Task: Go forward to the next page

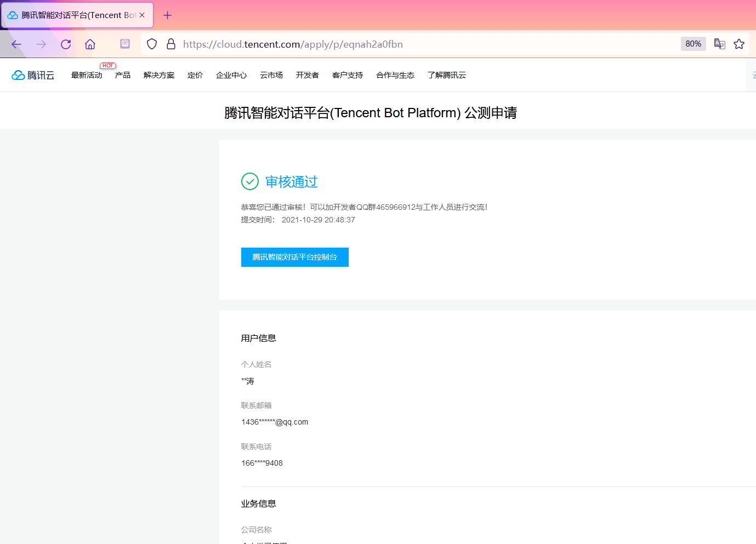Action: click(x=41, y=44)
